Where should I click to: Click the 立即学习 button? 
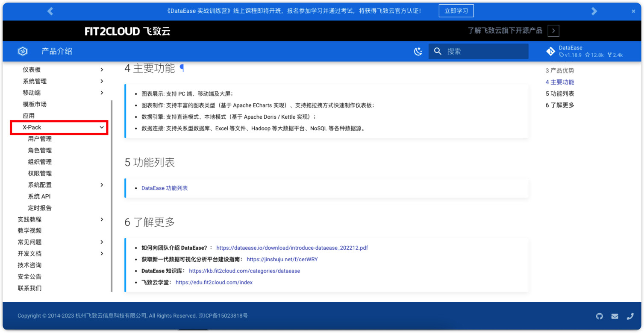456,11
